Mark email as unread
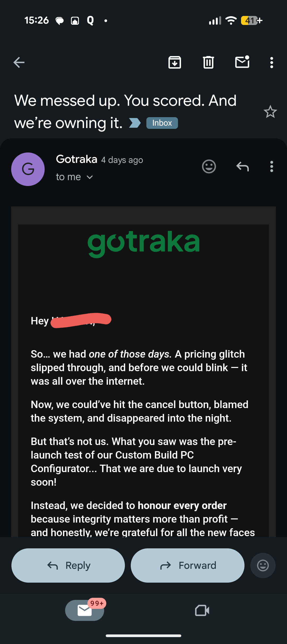 242,62
